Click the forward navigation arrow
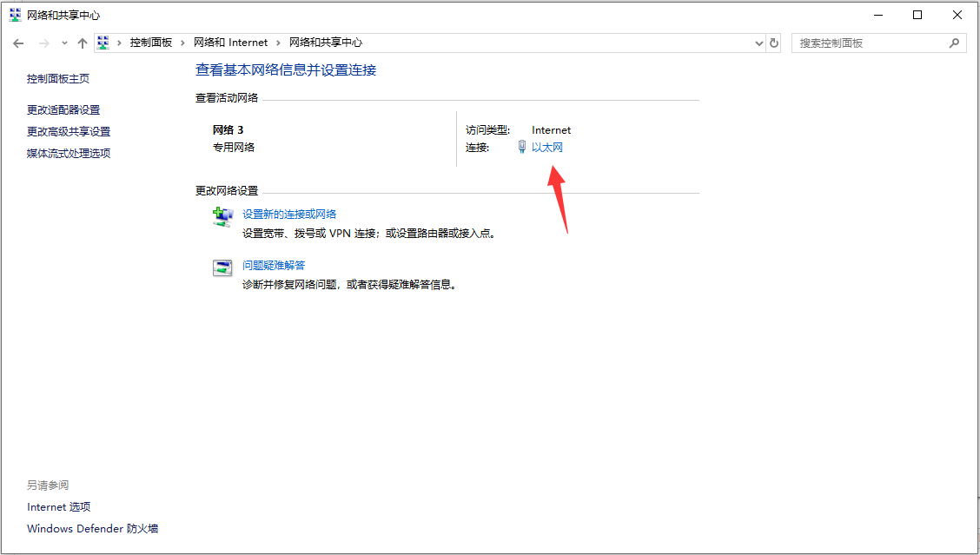 42,42
